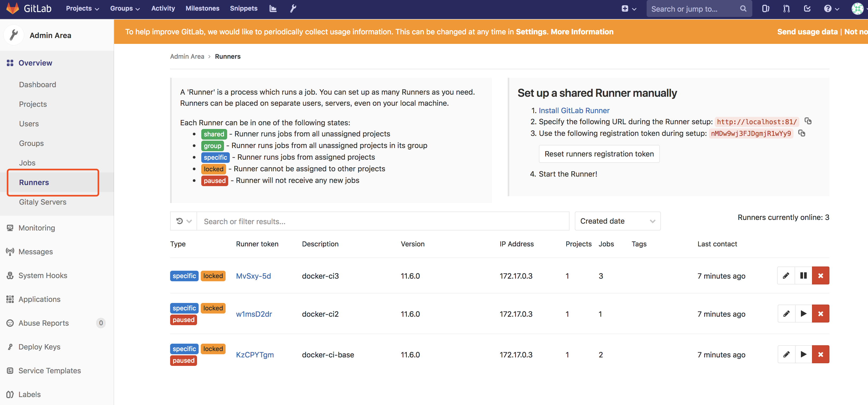Open Gitaly Servers in sidebar
Image resolution: width=868 pixels, height=405 pixels.
(43, 202)
